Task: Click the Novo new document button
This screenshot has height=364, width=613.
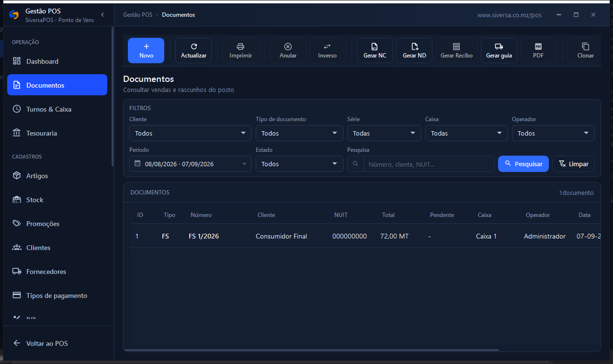Action: click(146, 51)
